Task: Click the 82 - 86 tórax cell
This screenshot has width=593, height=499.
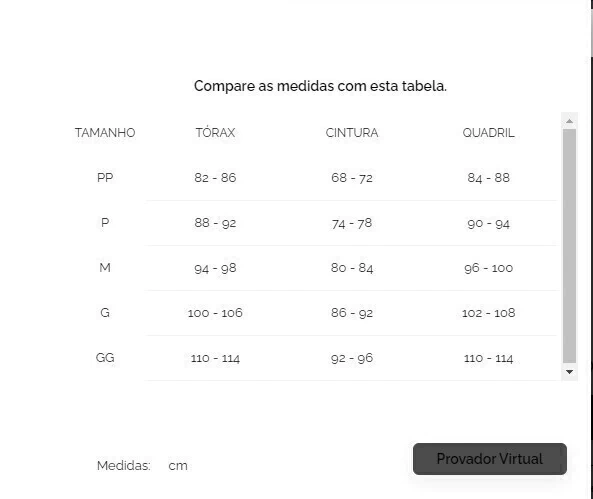Action: tap(215, 177)
